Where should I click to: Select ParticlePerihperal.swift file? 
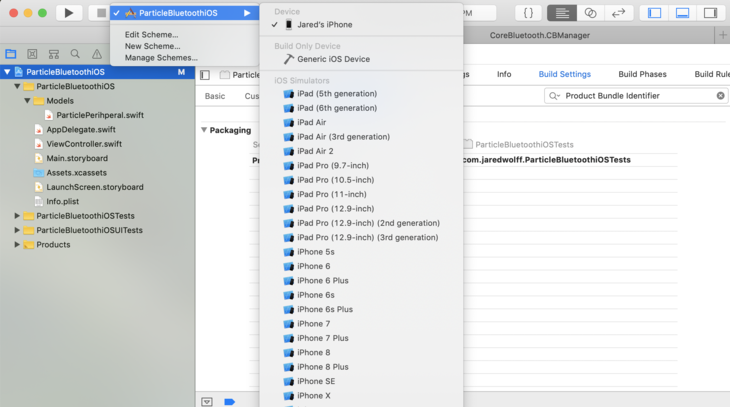point(94,115)
